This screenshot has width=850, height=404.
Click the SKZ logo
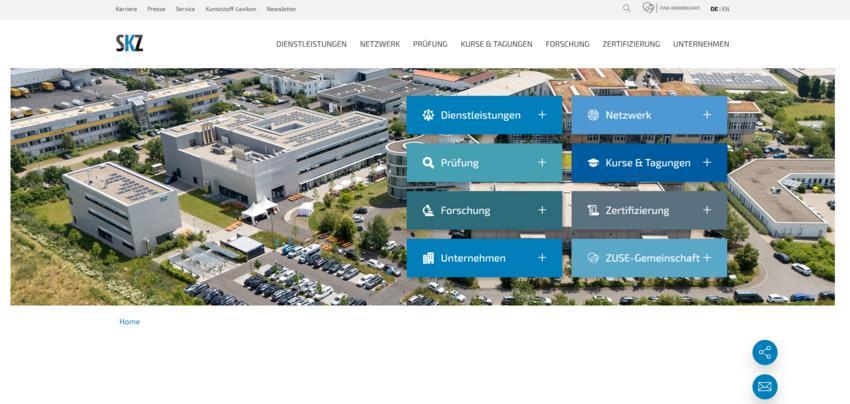click(129, 43)
